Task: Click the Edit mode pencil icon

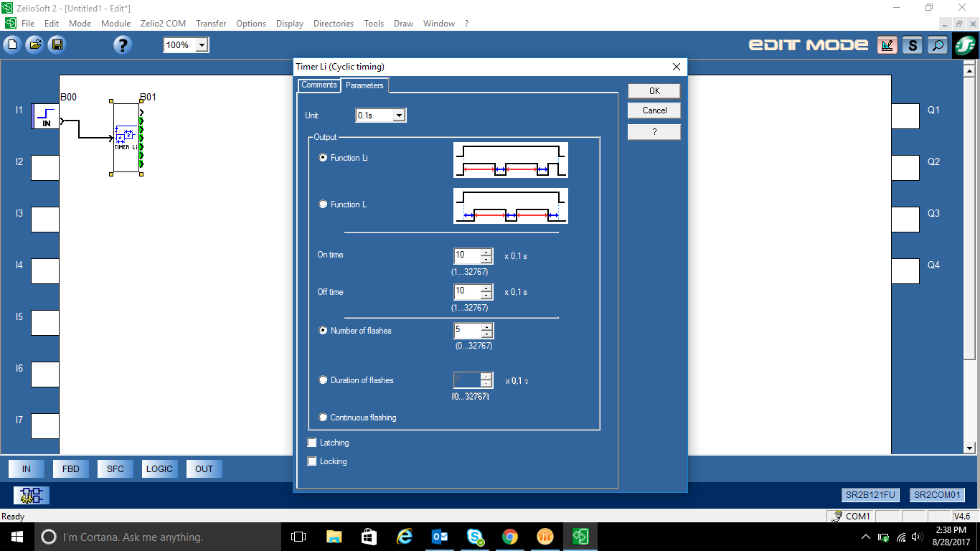Action: pyautogui.click(x=887, y=45)
